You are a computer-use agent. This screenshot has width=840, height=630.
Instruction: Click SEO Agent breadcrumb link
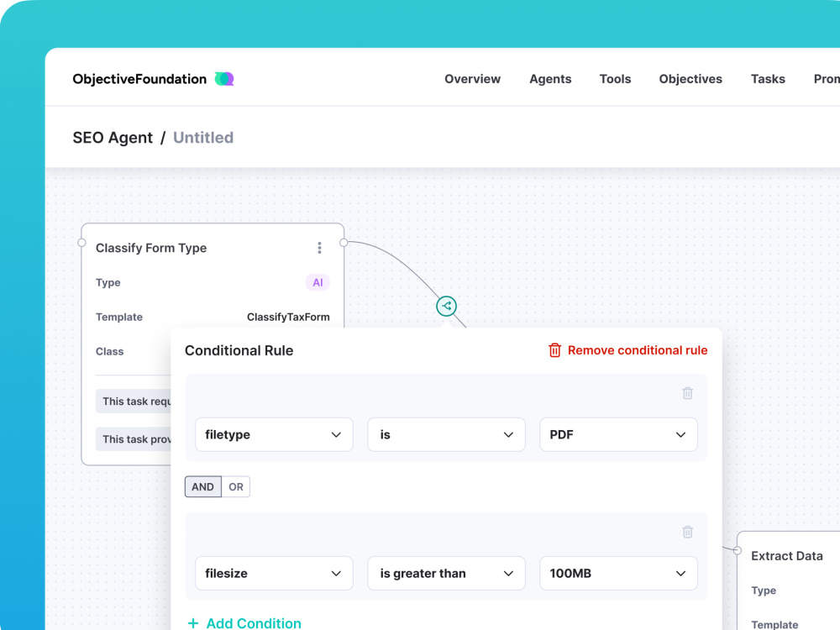click(x=113, y=138)
